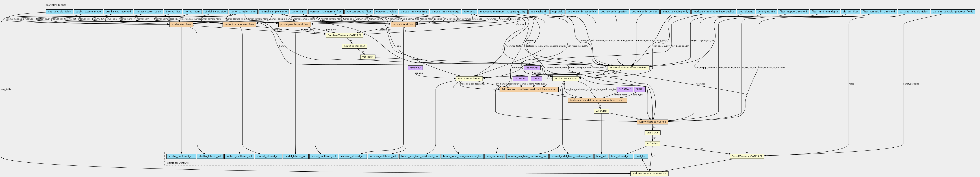Select the strelka_unfiltered_vcf output node
Image resolution: width=980 pixels, height=177 pixels.
pos(181,156)
